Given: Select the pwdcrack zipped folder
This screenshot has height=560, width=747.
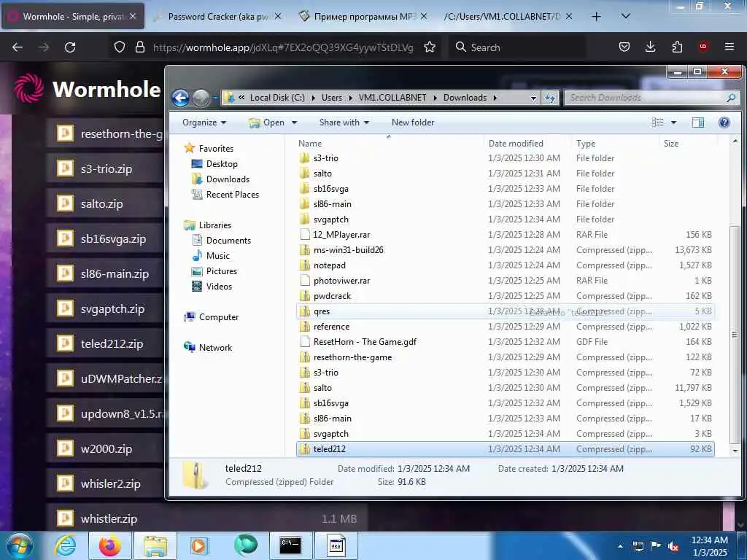Looking at the screenshot, I should [x=505, y=296].
